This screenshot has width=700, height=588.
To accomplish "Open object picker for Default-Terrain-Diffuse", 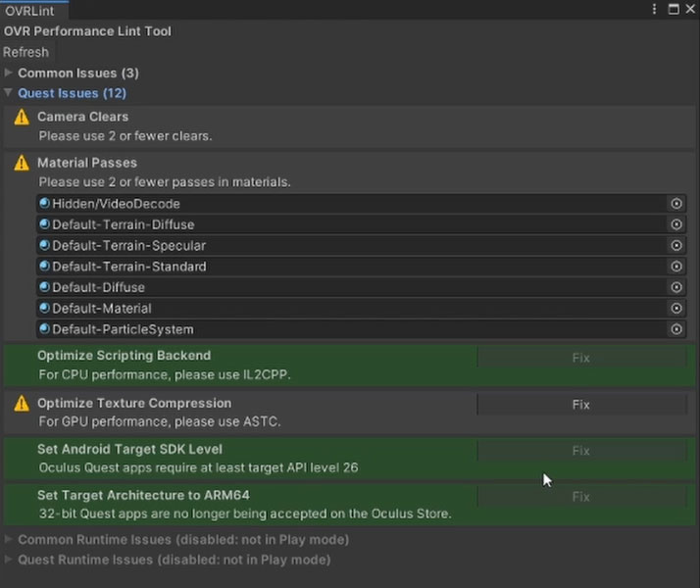I will pos(676,224).
